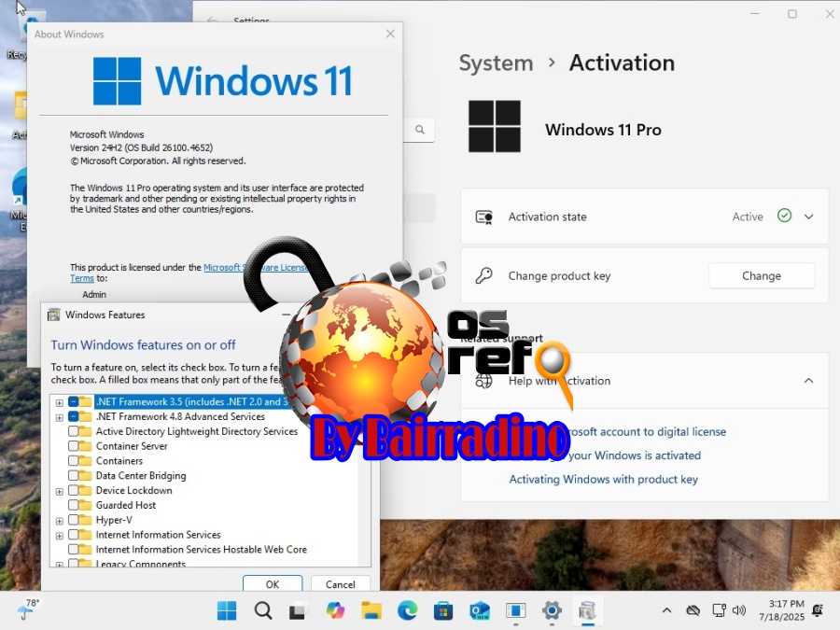The image size is (840, 630).
Task: Launch Microsoft Edge from the taskbar
Action: click(x=407, y=610)
